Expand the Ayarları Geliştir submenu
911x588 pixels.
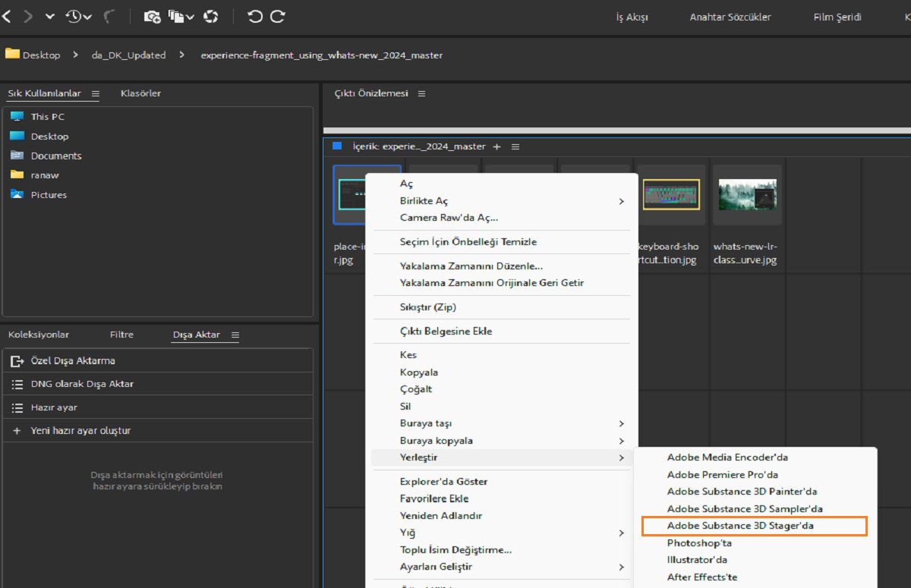pyautogui.click(x=501, y=567)
